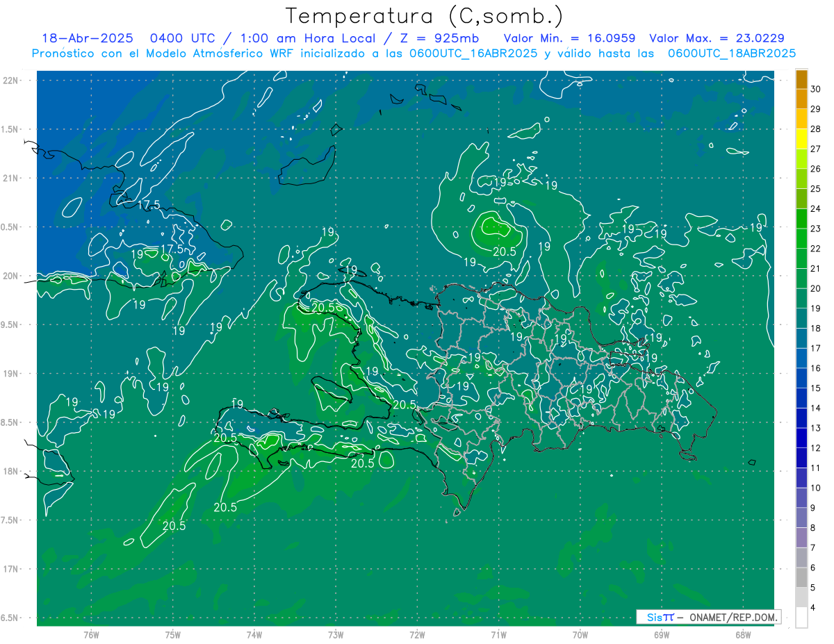Click the '73W' longitude label
Screen dimensions: 834x644
336,634
